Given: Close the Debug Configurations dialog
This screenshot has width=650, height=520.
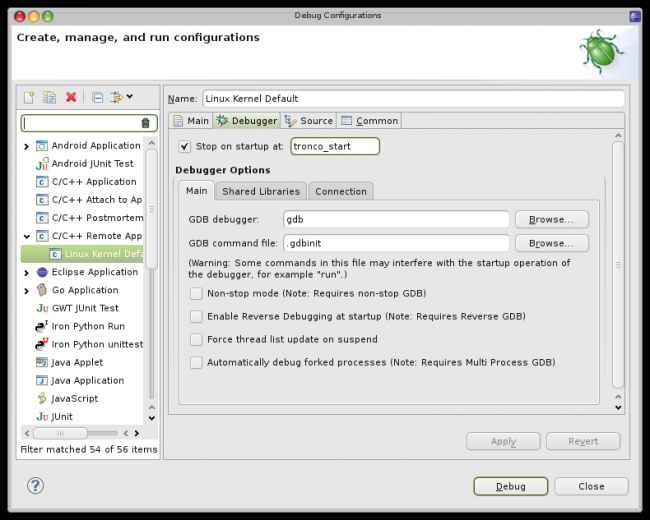Looking at the screenshot, I should 591,486.
